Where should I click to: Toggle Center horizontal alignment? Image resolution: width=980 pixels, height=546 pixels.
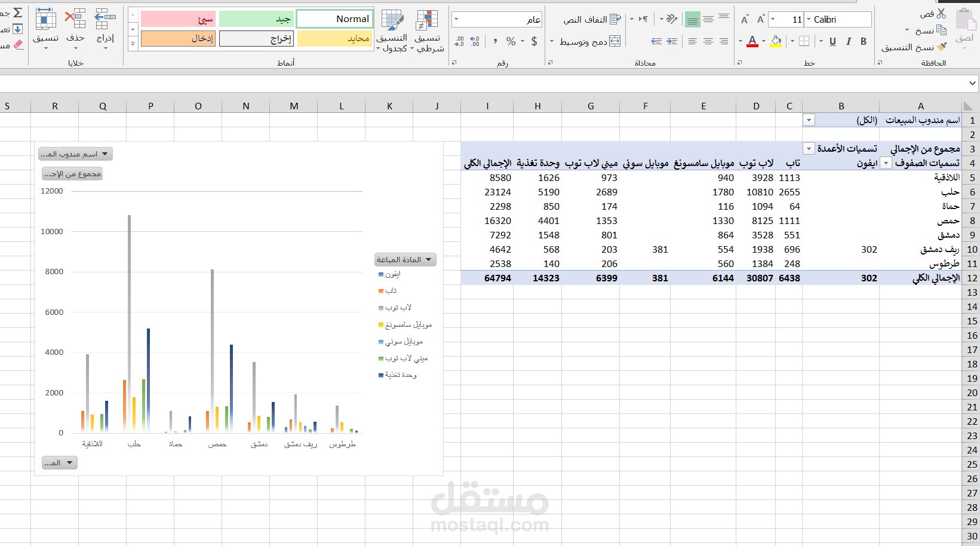708,41
